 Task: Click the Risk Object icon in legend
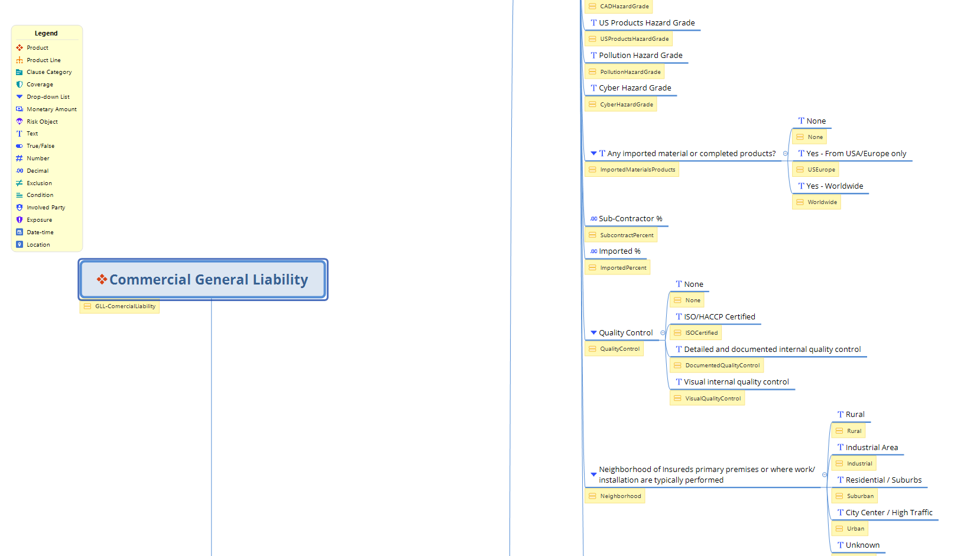click(20, 121)
